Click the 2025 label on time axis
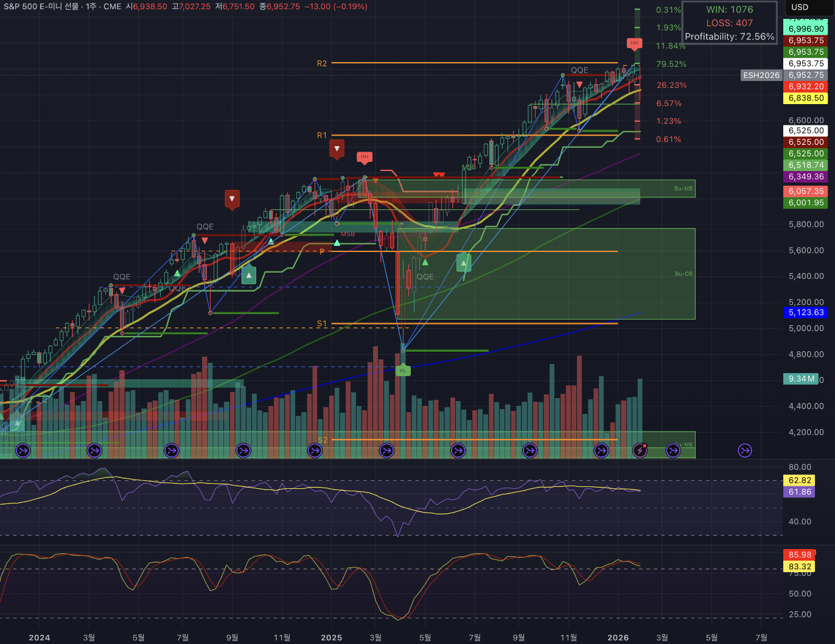835x644 pixels. (x=331, y=637)
